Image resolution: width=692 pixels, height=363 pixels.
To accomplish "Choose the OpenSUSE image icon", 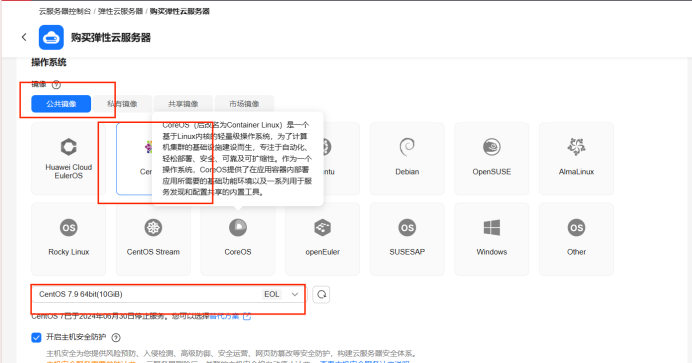I will click(492, 147).
